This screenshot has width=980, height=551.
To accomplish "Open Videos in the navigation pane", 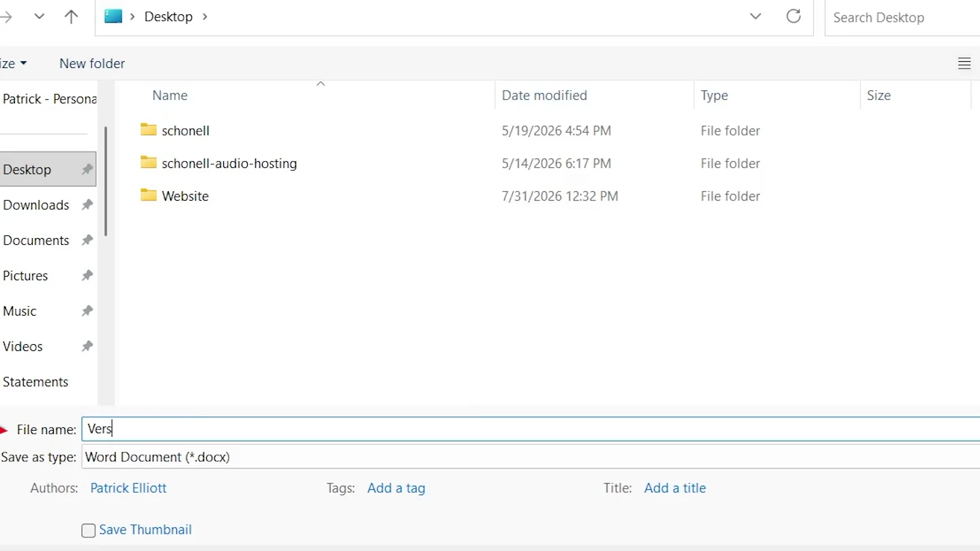I will [x=22, y=346].
